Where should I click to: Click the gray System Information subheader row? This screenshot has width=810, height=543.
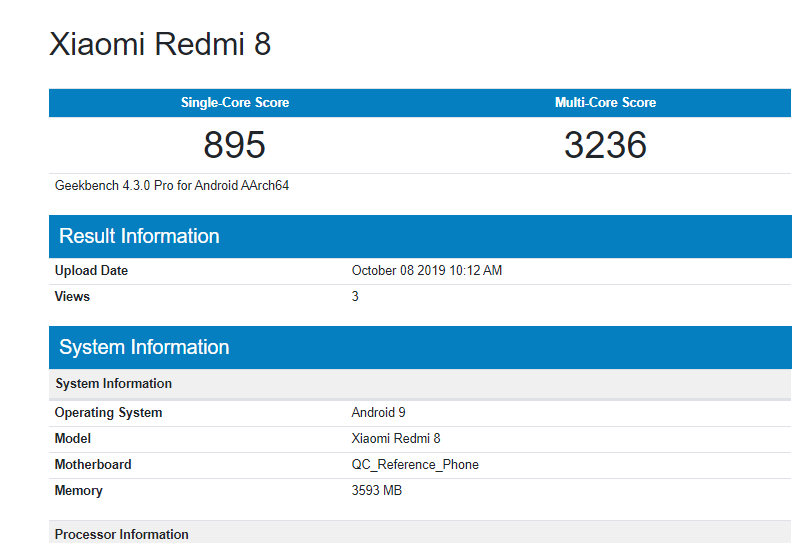(x=113, y=384)
